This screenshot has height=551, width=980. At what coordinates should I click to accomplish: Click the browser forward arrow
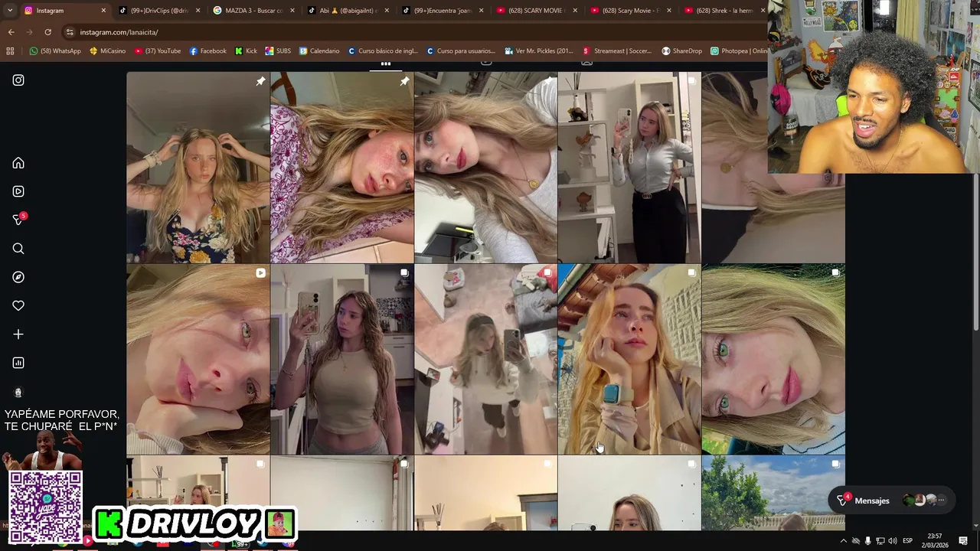[x=29, y=32]
